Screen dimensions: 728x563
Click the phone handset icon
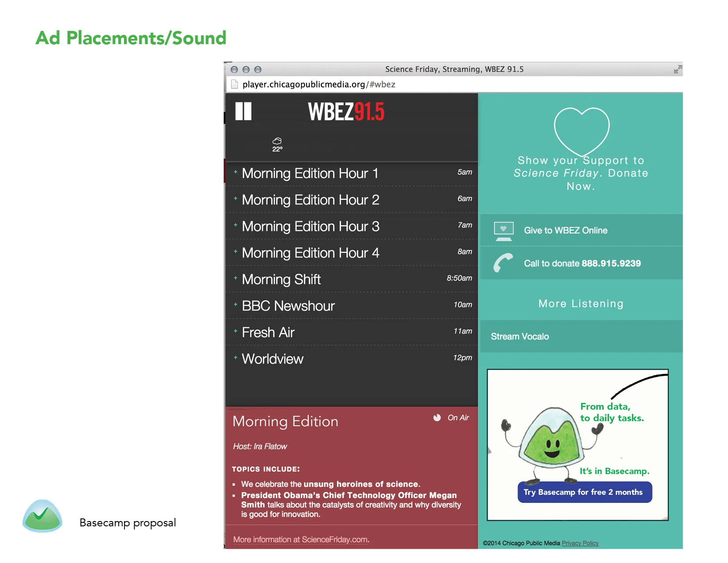pos(503,263)
